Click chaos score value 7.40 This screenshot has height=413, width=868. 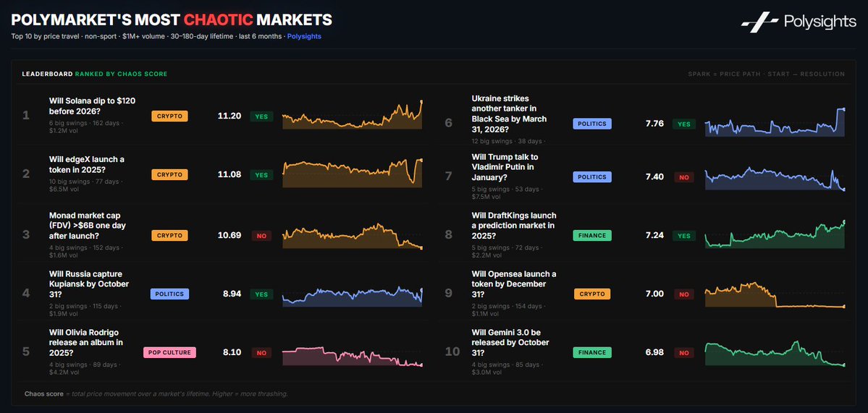pos(654,177)
